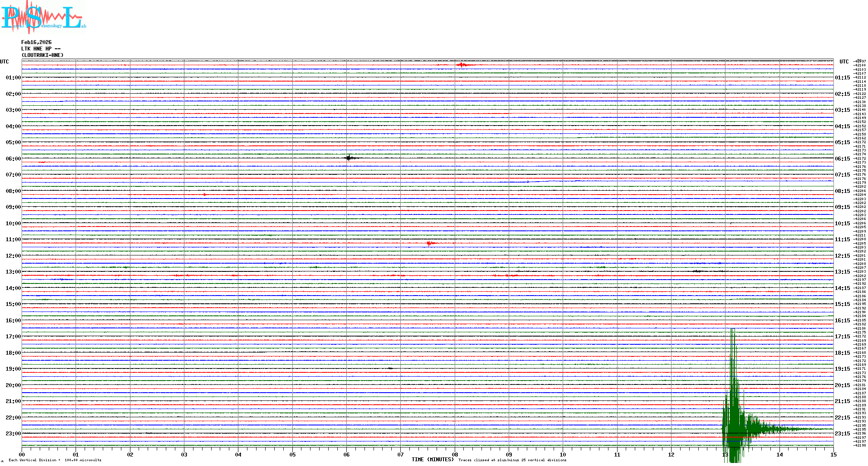Click minute 07 on the bottom axis

coord(400,454)
